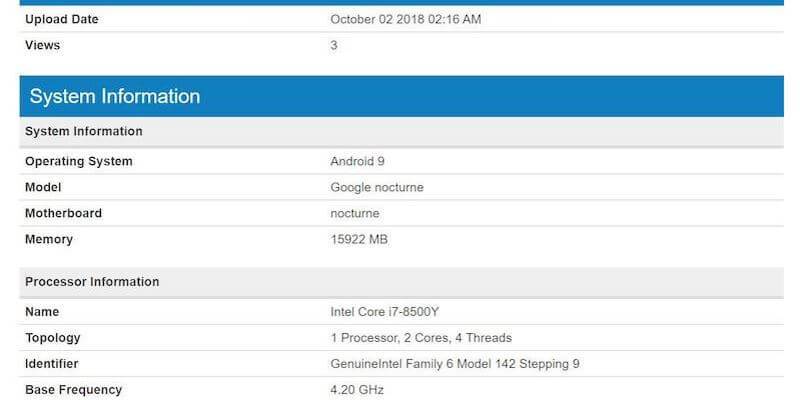The image size is (800, 400).
Task: Select the Topology row label
Action: (53, 338)
